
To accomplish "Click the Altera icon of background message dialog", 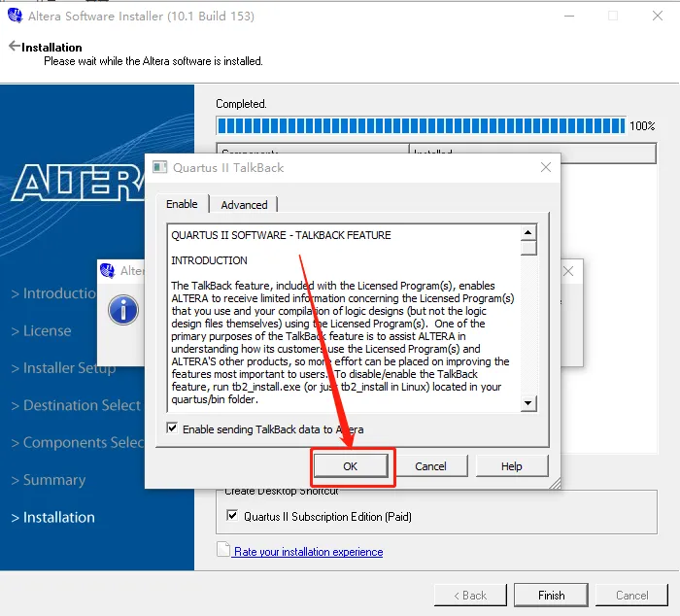I will [x=107, y=270].
